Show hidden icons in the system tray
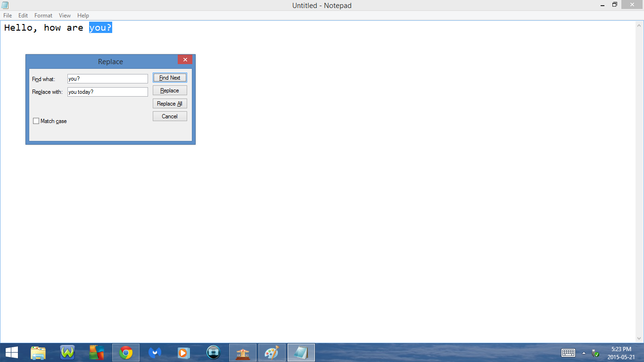 [583, 352]
